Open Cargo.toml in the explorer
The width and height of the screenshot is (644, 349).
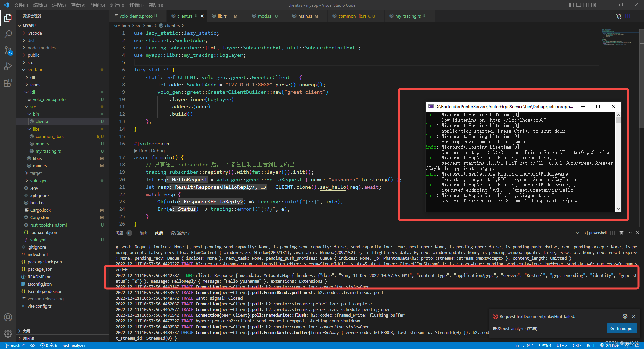(41, 217)
